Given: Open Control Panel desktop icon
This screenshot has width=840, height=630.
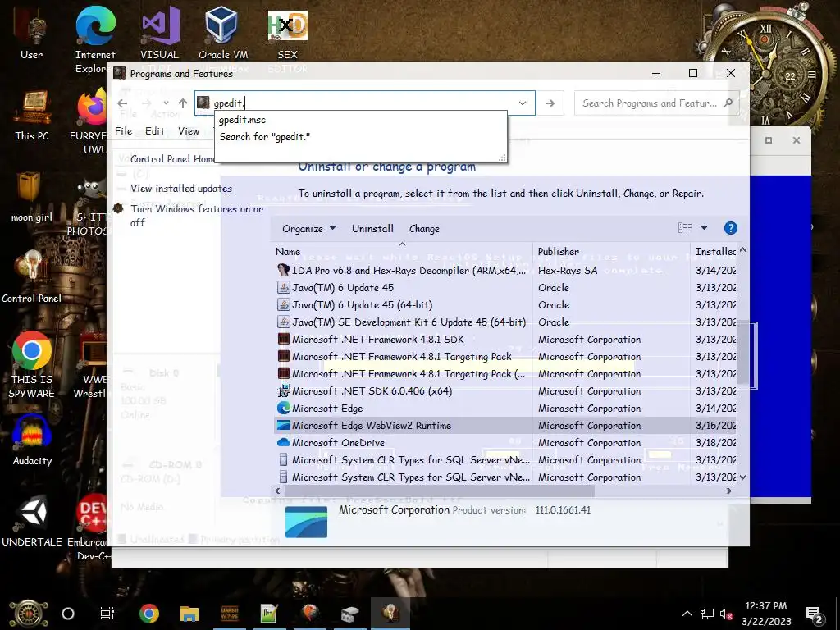Looking at the screenshot, I should click(32, 277).
